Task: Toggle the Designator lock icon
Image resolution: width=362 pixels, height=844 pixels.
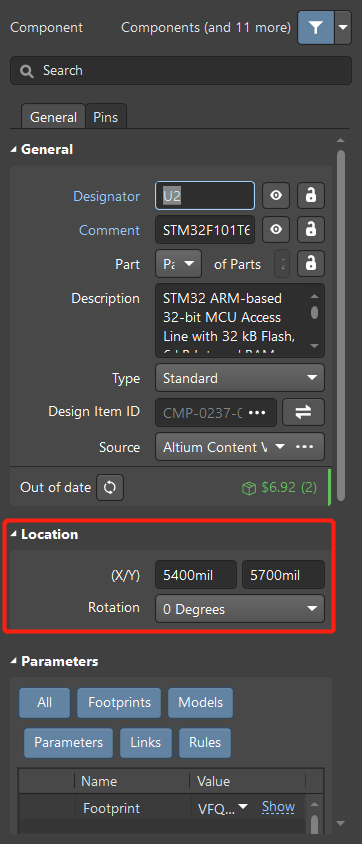Action: pos(311,196)
